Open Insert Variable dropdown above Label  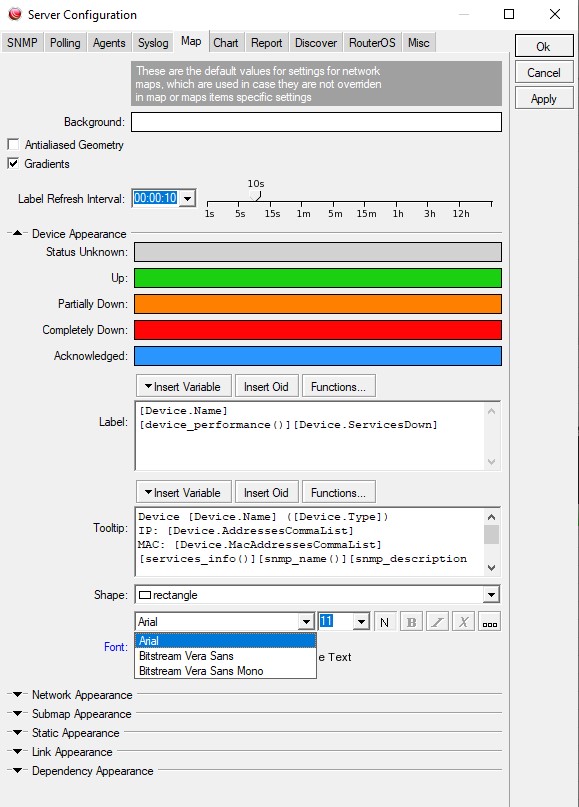click(x=184, y=387)
